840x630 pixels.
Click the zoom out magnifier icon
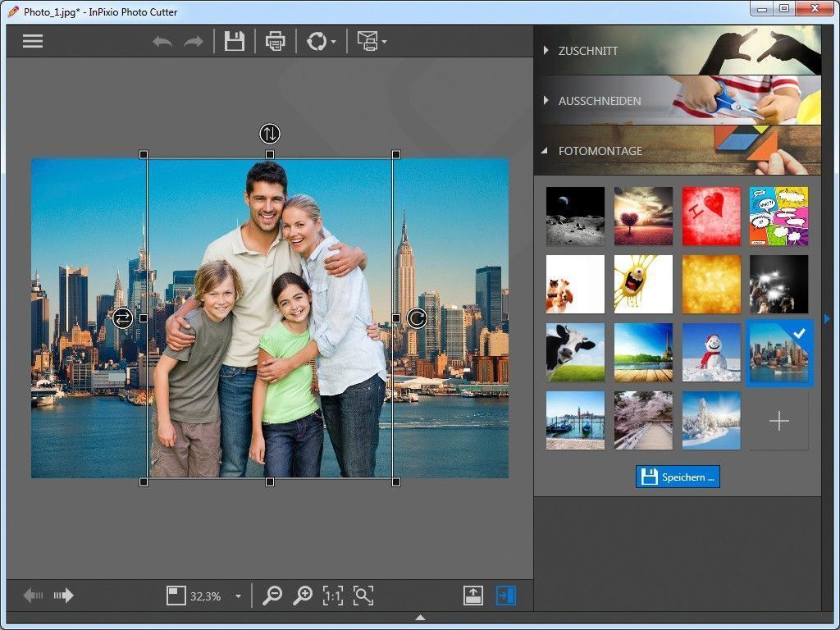[x=272, y=596]
